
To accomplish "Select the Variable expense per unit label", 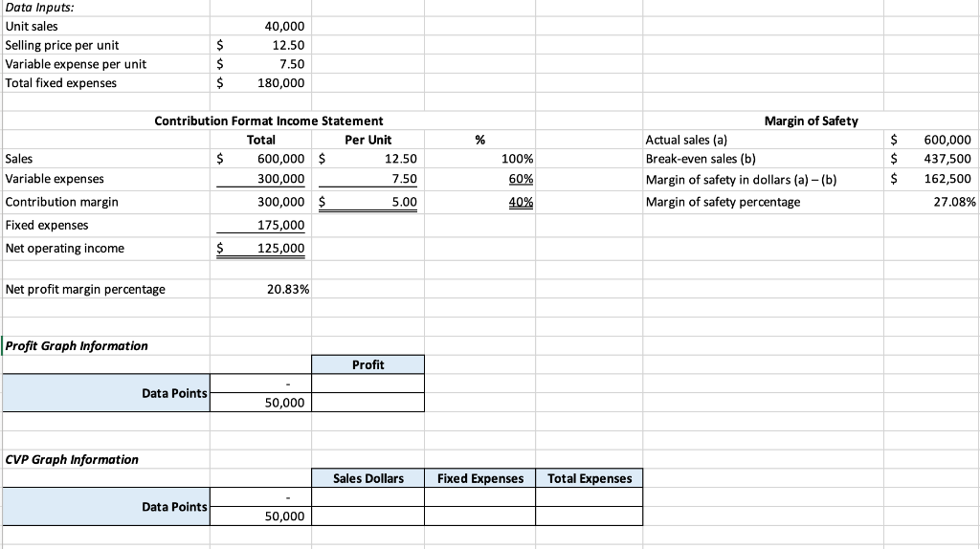I will click(76, 64).
